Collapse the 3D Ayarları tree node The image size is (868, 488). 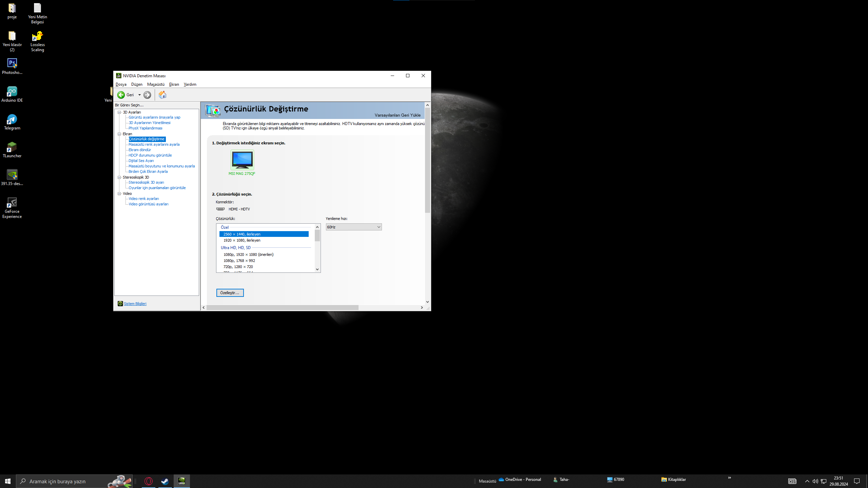pyautogui.click(x=119, y=112)
